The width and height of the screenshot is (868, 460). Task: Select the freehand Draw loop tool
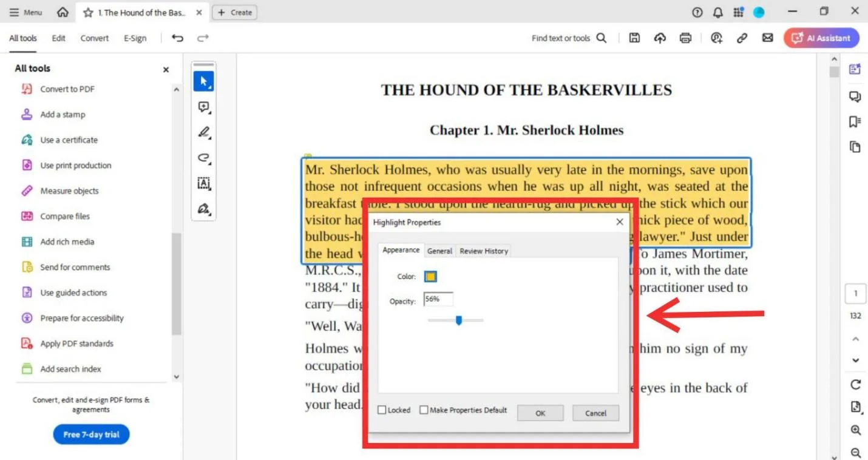coord(203,158)
